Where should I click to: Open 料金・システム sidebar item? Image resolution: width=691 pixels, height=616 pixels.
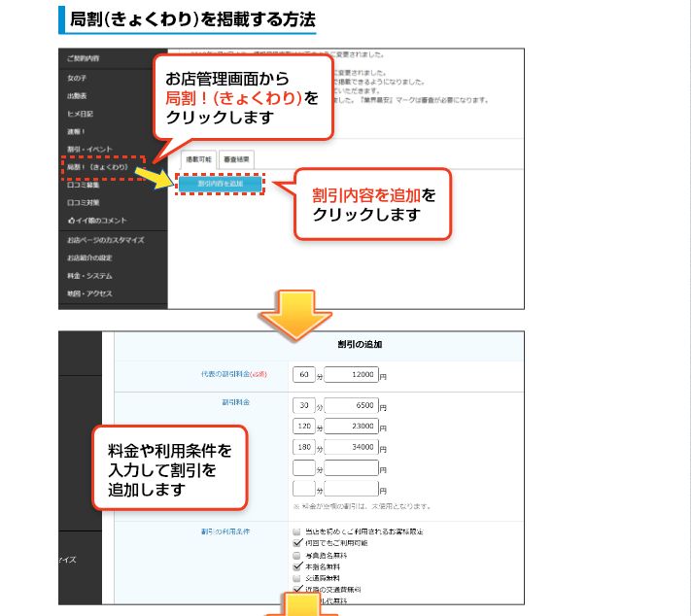tap(89, 276)
